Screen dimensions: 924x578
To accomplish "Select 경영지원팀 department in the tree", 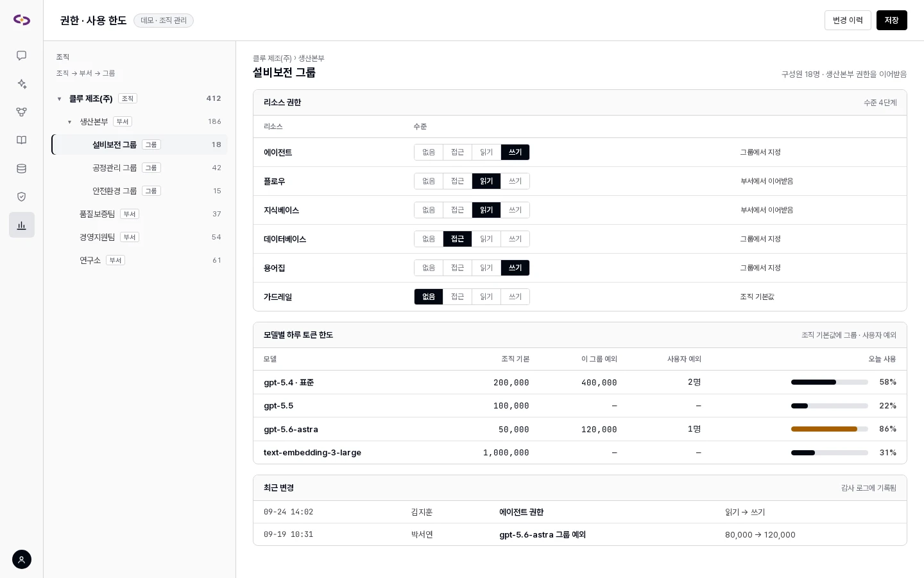I will [x=140, y=237].
